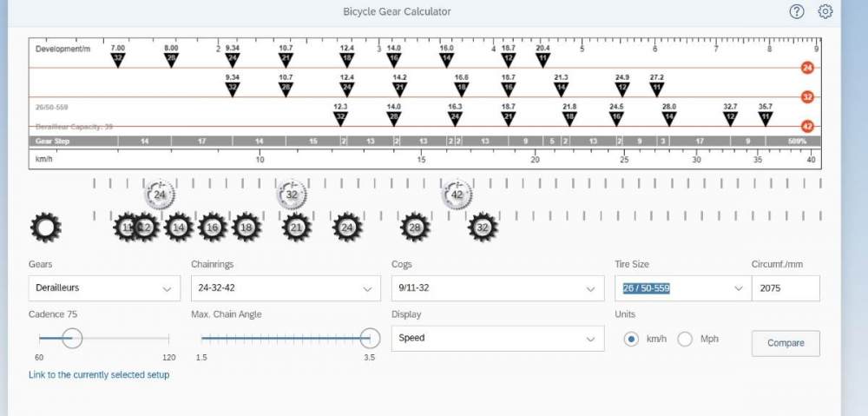The height and width of the screenshot is (416, 868).
Task: Open the settings gear icon
Action: 825,11
